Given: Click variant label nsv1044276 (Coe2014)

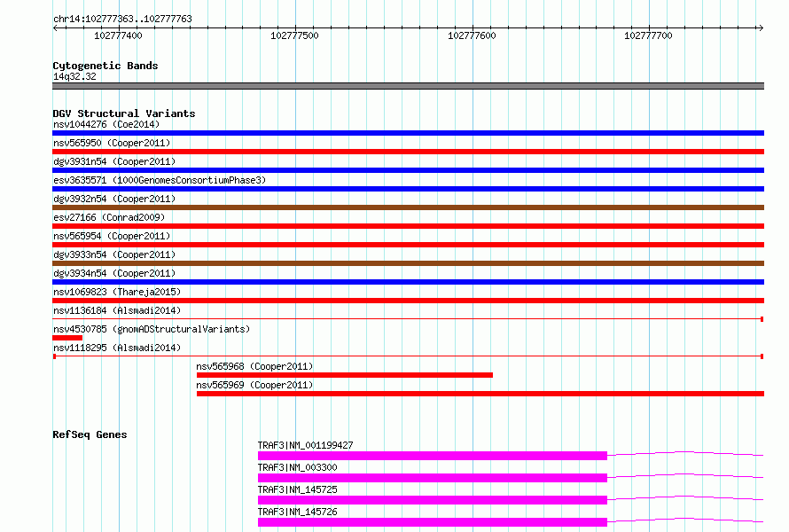Looking at the screenshot, I should [x=106, y=124].
